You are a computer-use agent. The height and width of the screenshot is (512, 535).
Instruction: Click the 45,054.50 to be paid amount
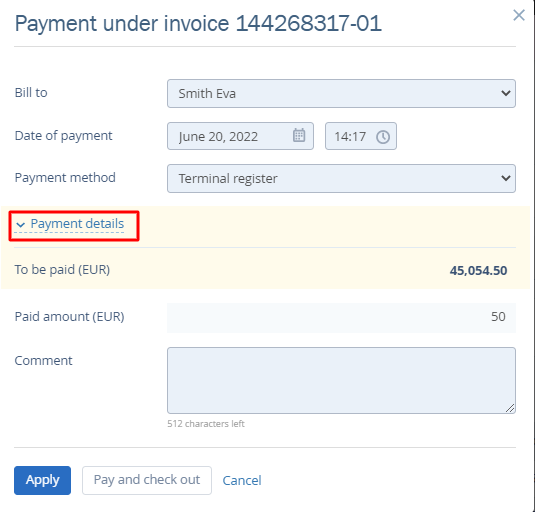point(478,270)
